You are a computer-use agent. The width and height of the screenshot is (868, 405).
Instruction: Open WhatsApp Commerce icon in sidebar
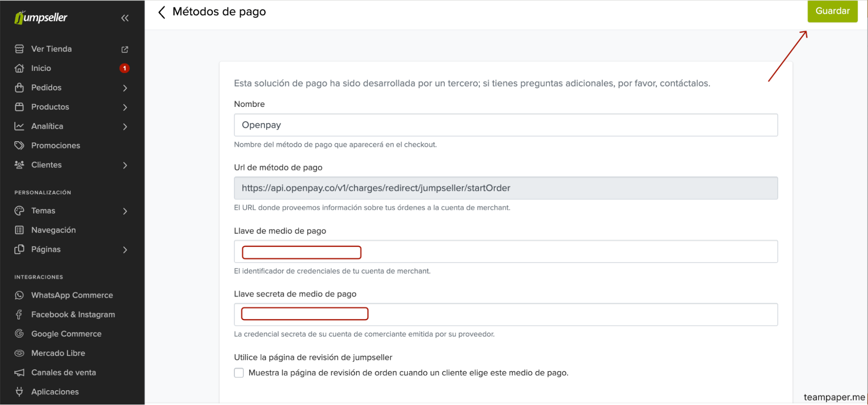pos(19,295)
